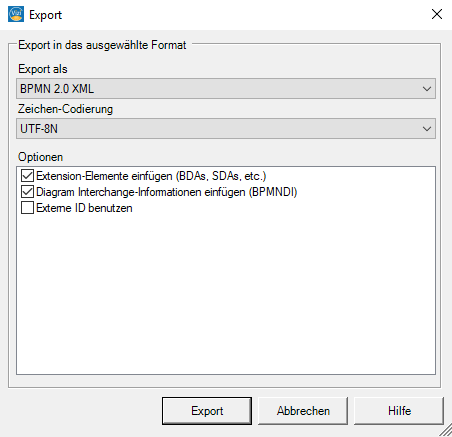The width and height of the screenshot is (452, 437).
Task: Click the Export als label
Action: tap(43, 69)
